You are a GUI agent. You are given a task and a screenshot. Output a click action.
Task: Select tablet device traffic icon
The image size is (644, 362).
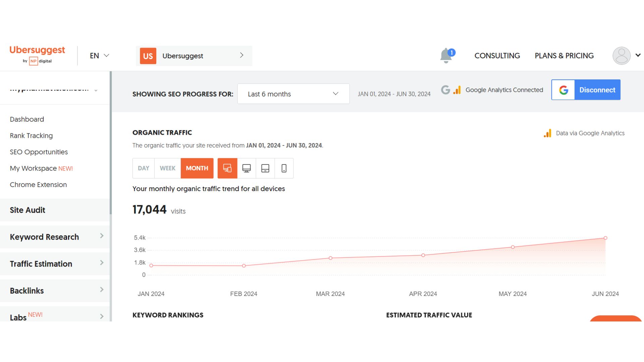(265, 168)
